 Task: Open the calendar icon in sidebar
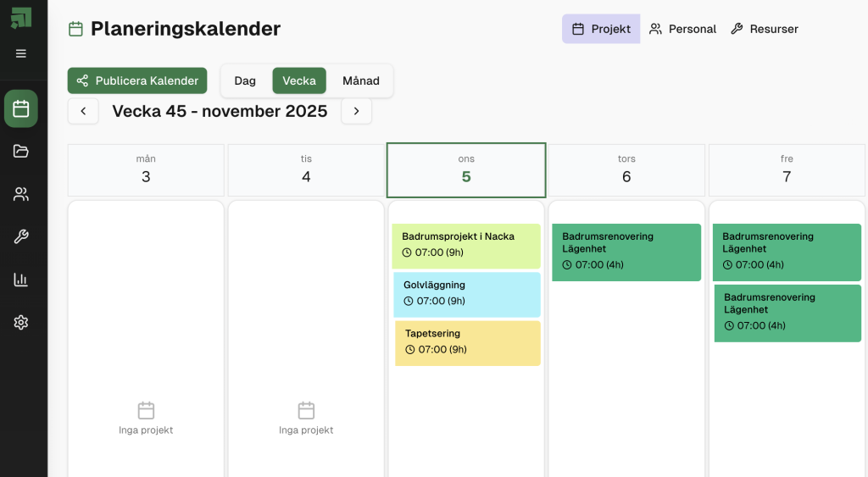click(21, 108)
